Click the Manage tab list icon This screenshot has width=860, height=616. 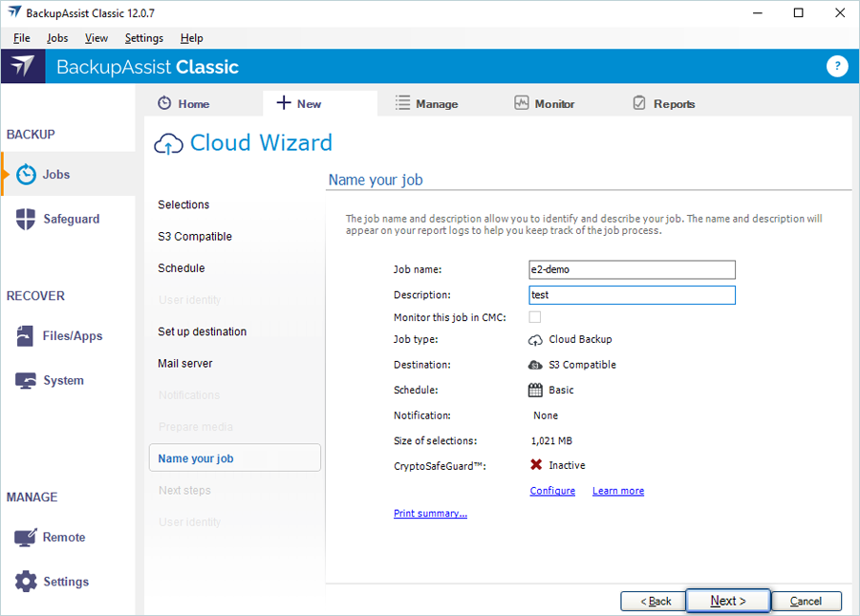(x=402, y=103)
